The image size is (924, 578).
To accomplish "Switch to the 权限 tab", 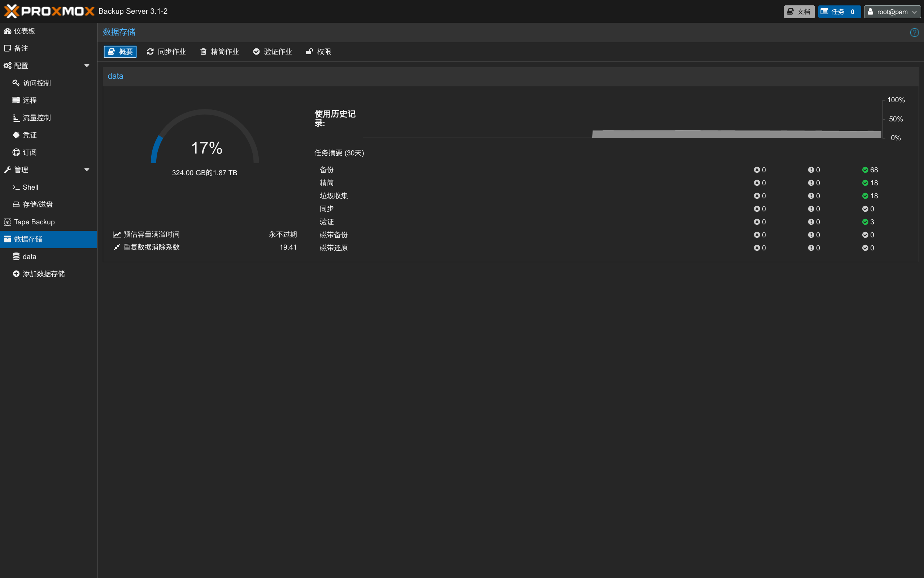I will tap(318, 52).
